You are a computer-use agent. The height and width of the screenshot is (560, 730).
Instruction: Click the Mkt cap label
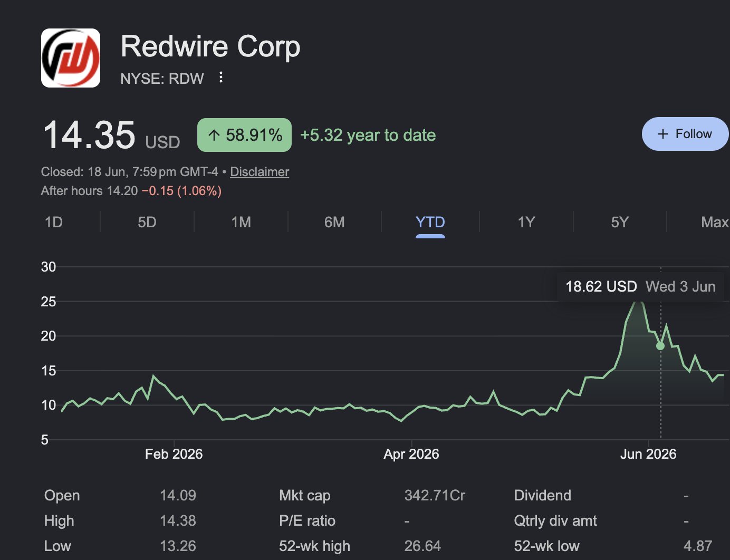[x=305, y=496]
